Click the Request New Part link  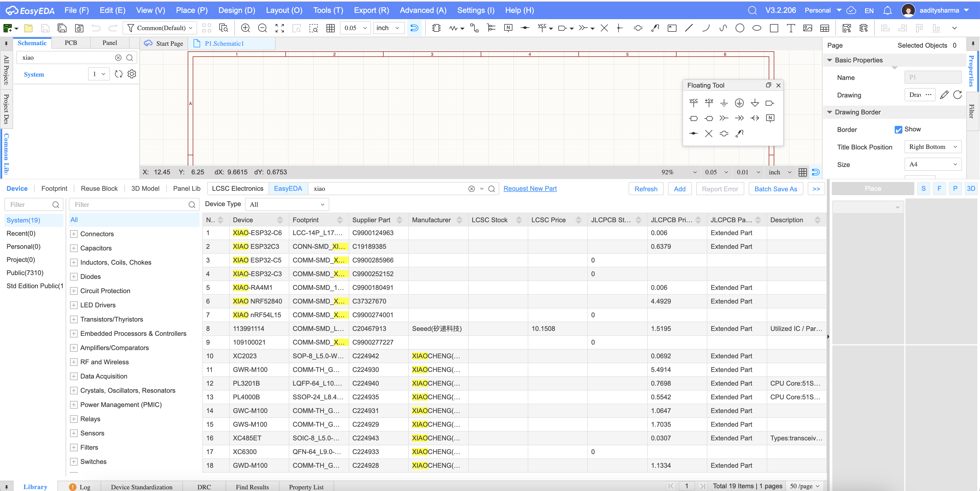click(x=530, y=189)
